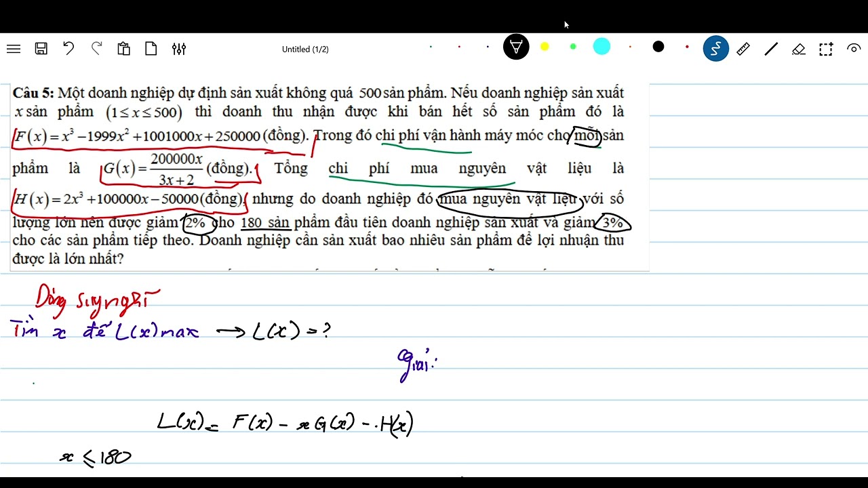868x488 pixels.
Task: Select the straight line tool
Action: [x=771, y=49]
